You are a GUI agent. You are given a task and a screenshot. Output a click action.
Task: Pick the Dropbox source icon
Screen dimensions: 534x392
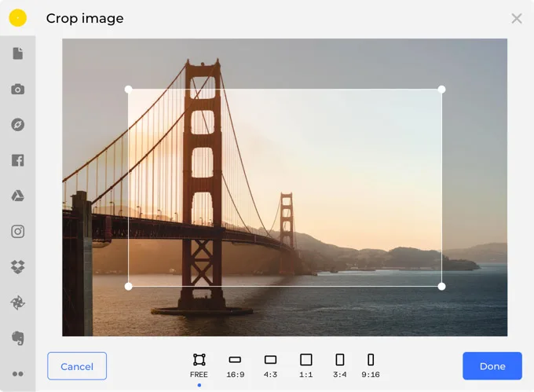(17, 267)
